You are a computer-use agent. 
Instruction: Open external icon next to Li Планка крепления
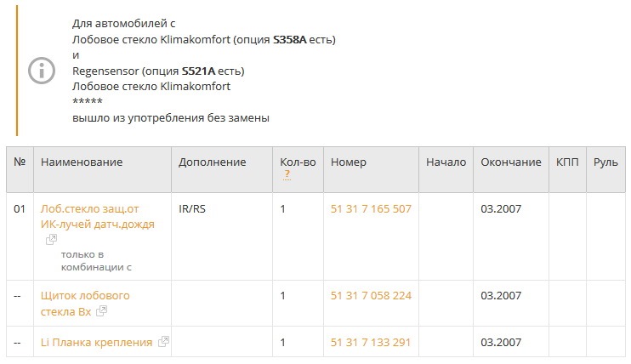164,342
